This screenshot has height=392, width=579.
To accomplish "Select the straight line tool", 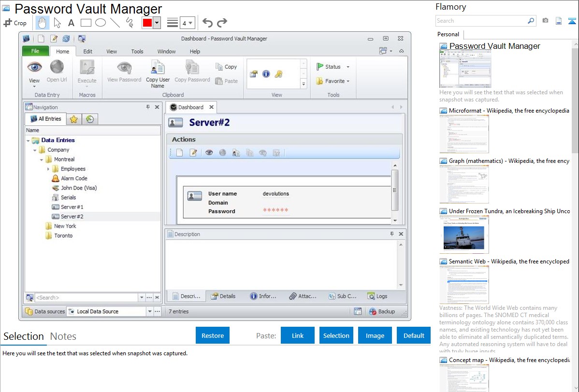I will click(x=115, y=23).
